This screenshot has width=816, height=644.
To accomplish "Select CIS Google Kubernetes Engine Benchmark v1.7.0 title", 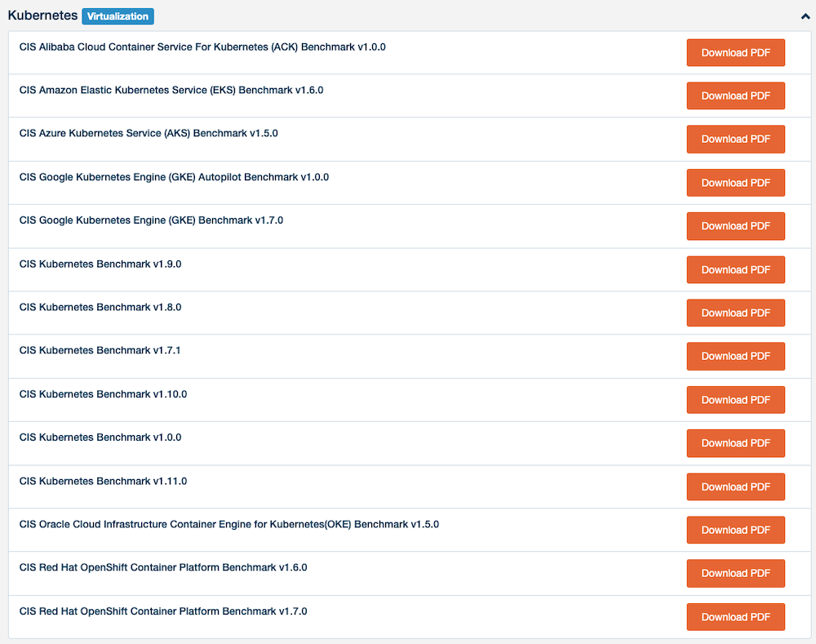I will (151, 220).
